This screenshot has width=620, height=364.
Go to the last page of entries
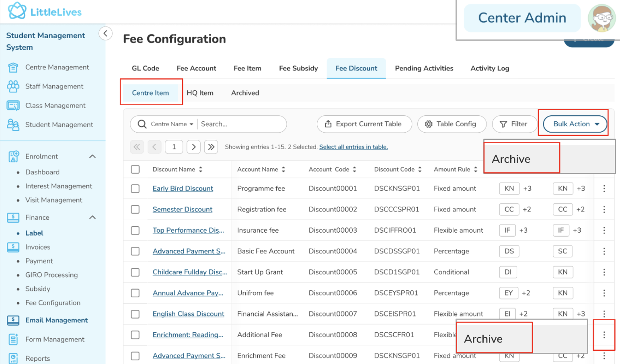click(x=211, y=147)
